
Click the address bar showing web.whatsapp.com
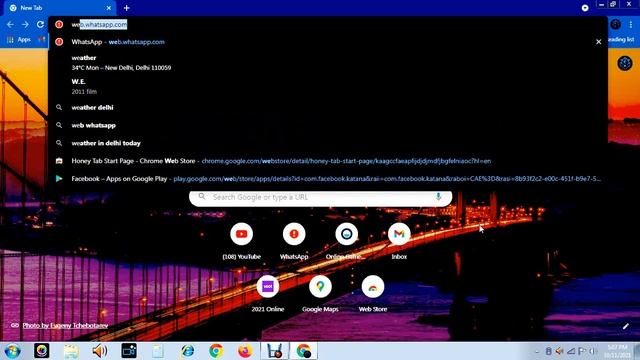tap(327, 24)
